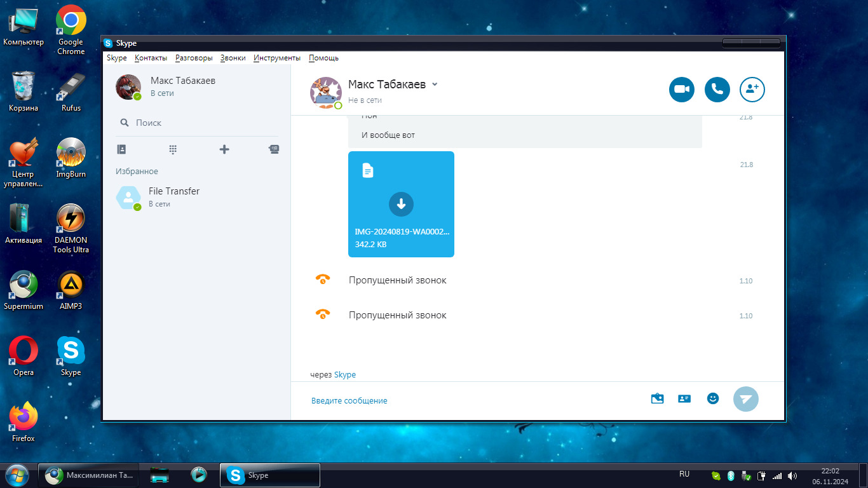Open Google Chrome desktop shortcut

pyautogui.click(x=71, y=30)
